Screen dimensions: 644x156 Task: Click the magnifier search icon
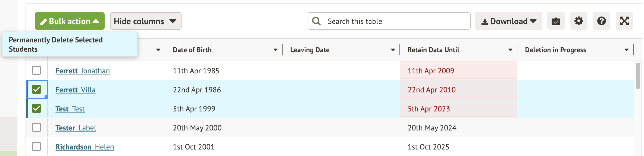[x=316, y=21]
